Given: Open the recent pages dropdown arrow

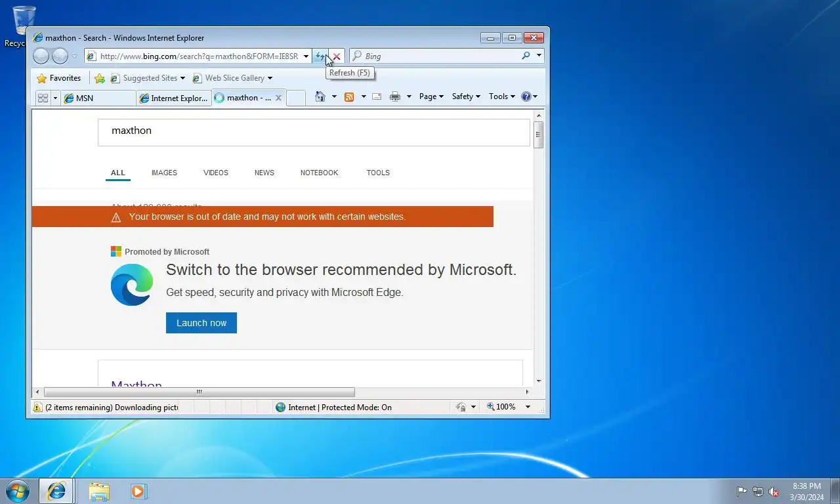Looking at the screenshot, I should [75, 56].
